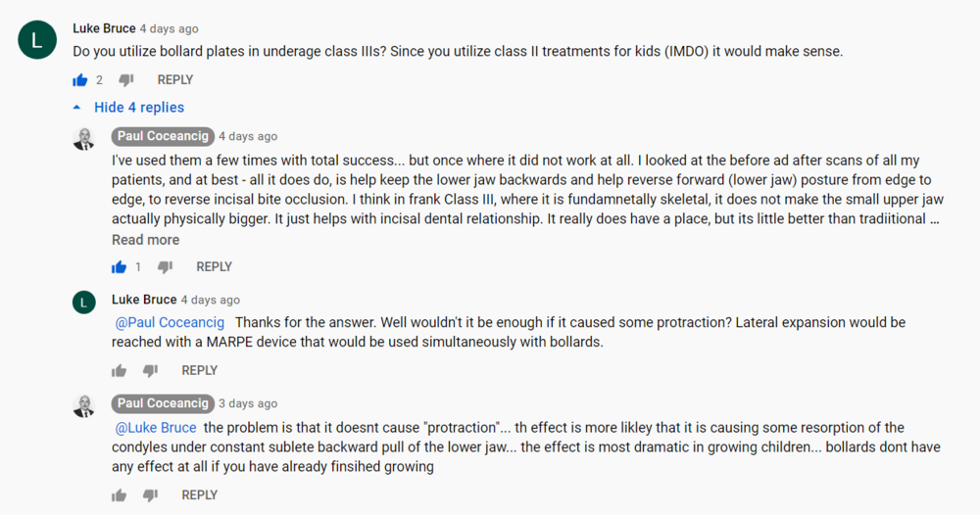Dislike Paul Coceancig's first reply
980x515 pixels.
pos(165,267)
